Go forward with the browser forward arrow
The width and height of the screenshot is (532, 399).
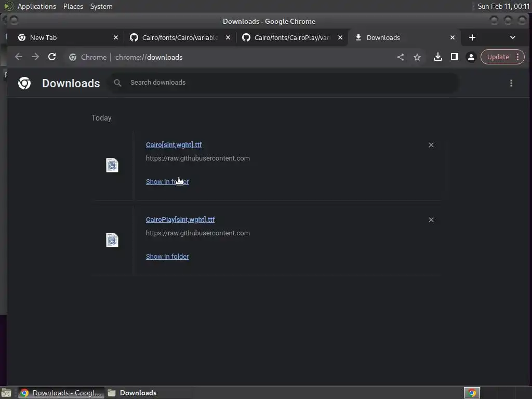click(35, 57)
